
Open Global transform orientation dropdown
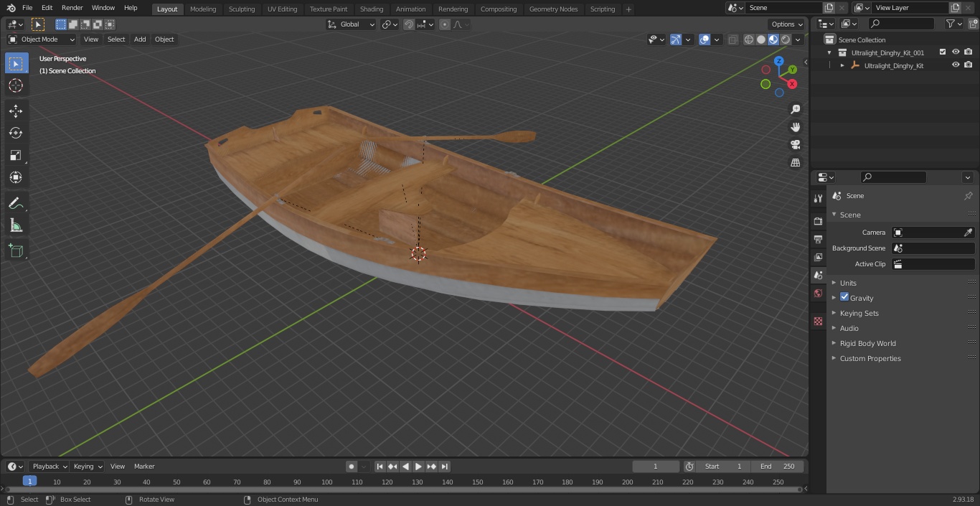[352, 24]
